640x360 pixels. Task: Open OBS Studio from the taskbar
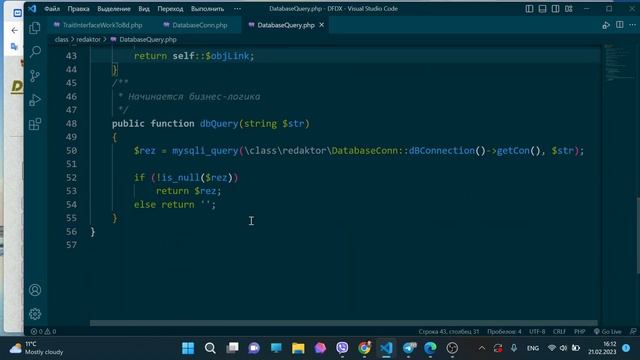pos(452,348)
